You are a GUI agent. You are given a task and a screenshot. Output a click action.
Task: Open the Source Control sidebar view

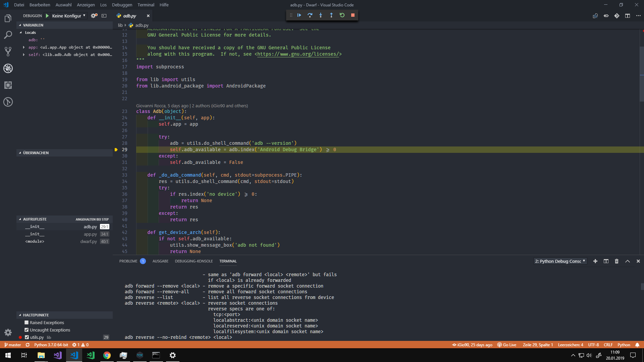(8, 52)
